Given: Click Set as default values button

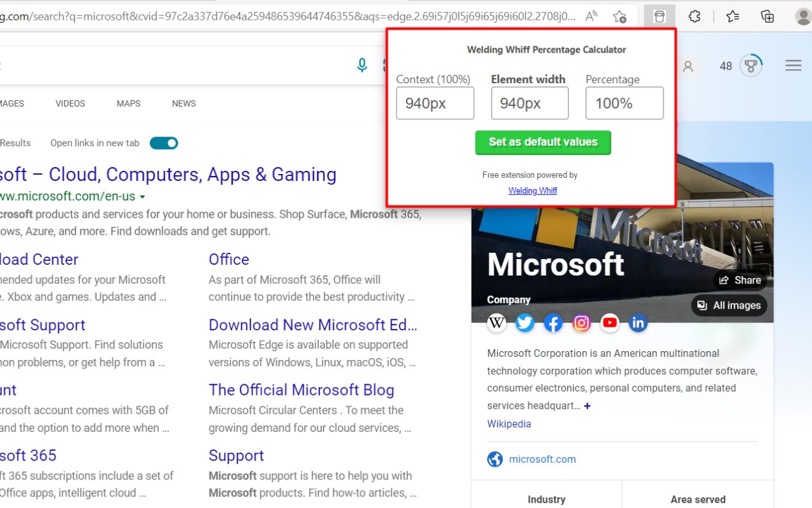Looking at the screenshot, I should click(543, 142).
